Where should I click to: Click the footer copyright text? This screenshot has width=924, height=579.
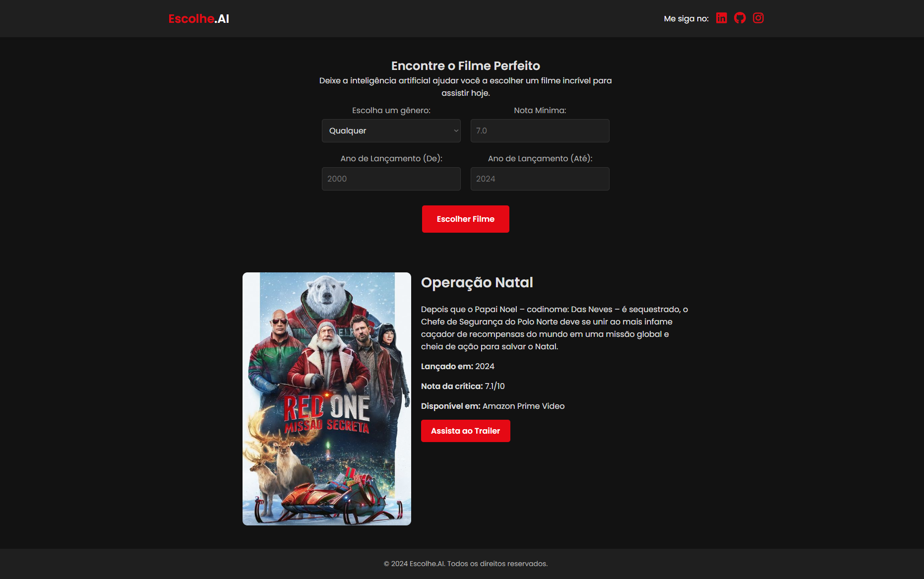coord(465,564)
